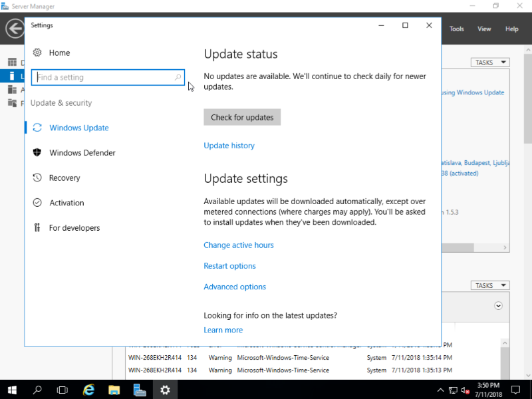Select Local Server icon in Server Manager

pyautogui.click(x=12, y=76)
